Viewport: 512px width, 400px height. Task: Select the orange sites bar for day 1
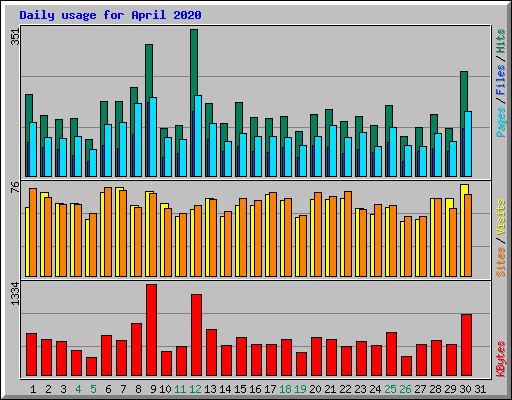tap(33, 232)
